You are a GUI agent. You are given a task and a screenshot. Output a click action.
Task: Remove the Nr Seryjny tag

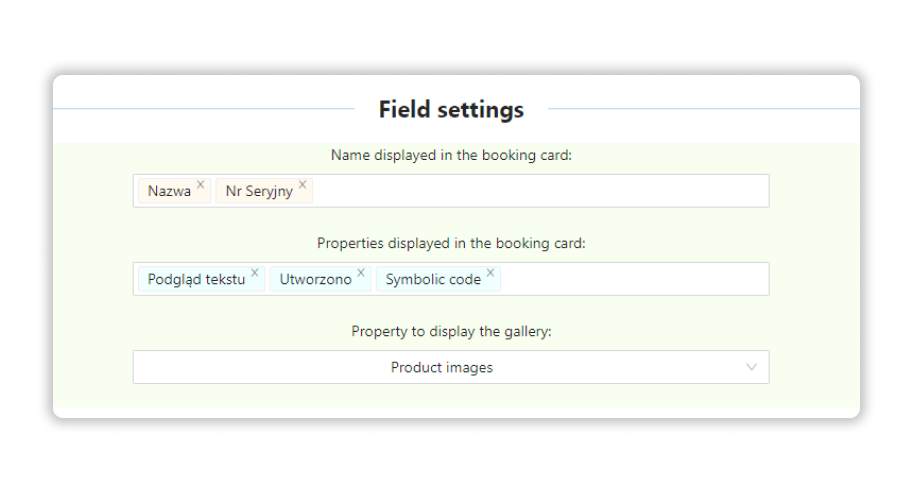[303, 184]
